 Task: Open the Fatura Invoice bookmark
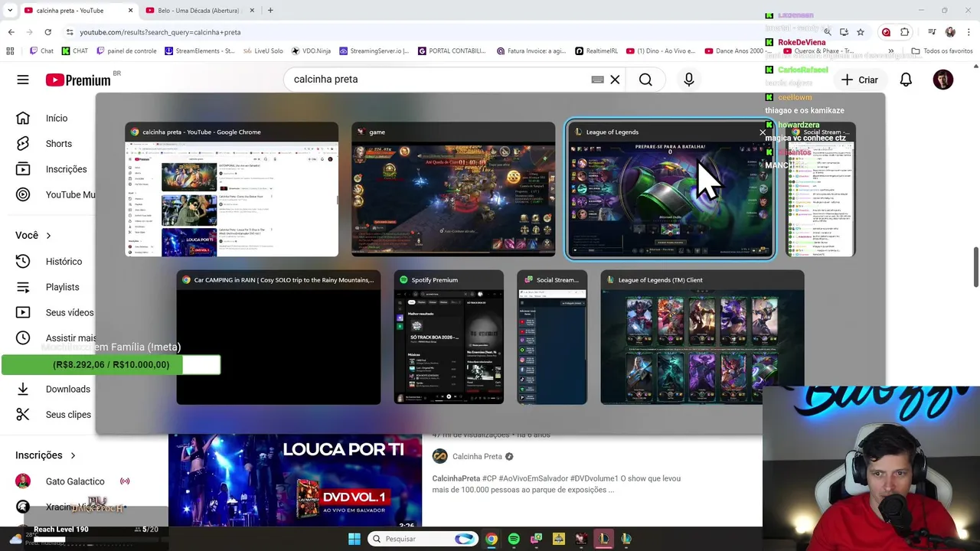[531, 51]
